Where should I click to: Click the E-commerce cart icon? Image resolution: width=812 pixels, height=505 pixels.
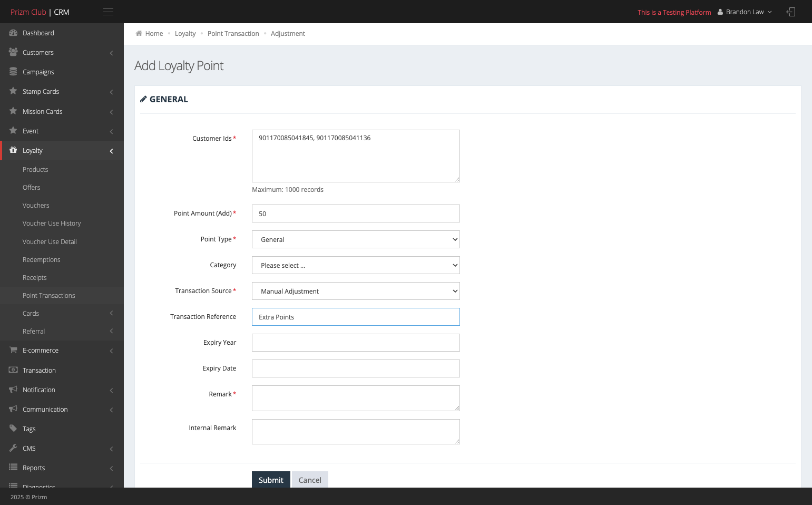[x=13, y=350]
